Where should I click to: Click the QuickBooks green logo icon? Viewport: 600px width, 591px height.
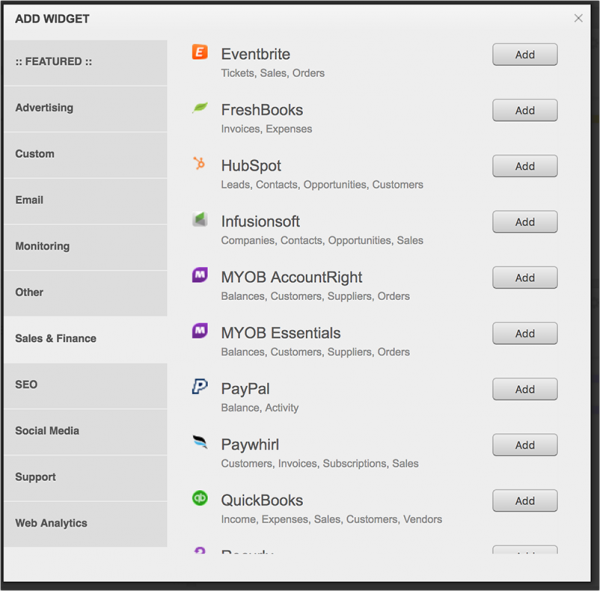click(x=200, y=498)
